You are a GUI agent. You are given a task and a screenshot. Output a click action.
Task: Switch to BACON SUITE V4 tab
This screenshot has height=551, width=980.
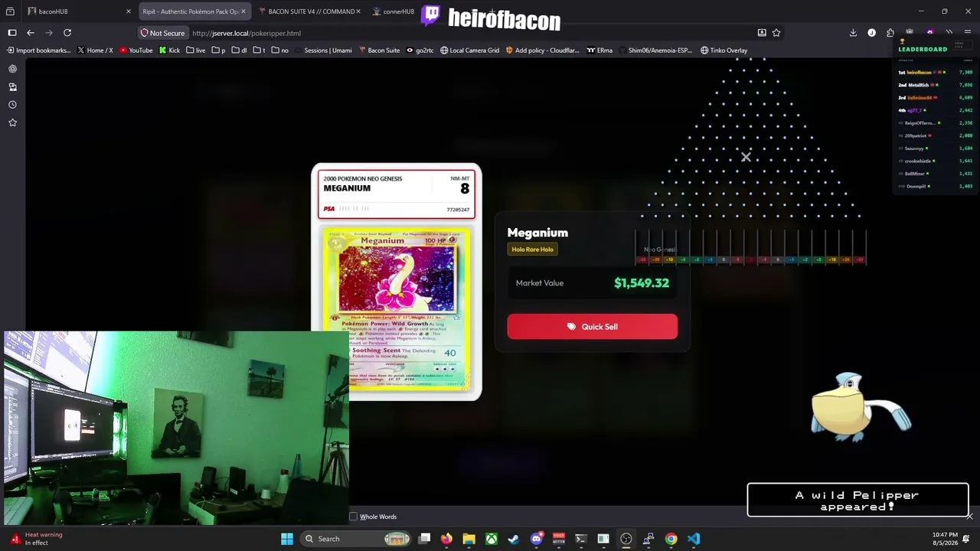(x=309, y=11)
